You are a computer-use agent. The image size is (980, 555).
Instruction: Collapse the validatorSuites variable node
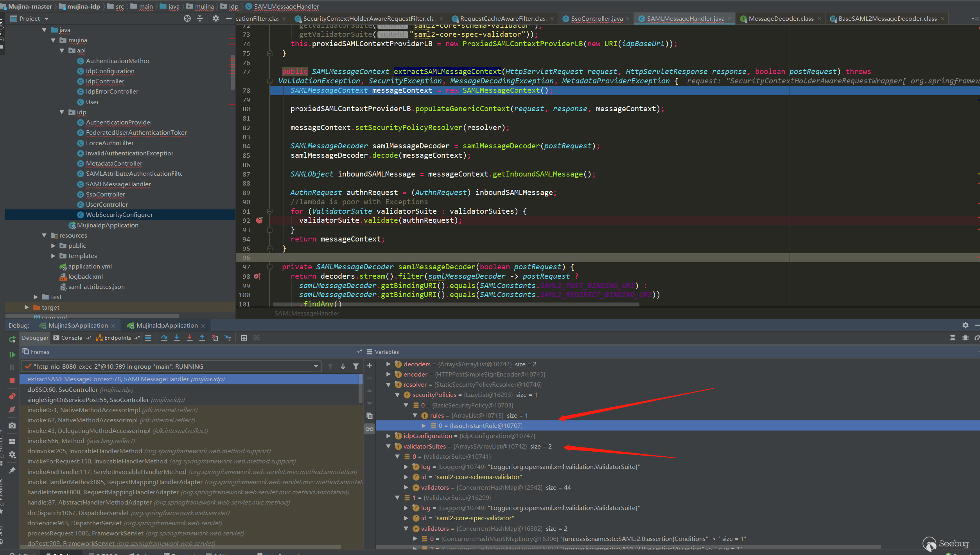388,446
